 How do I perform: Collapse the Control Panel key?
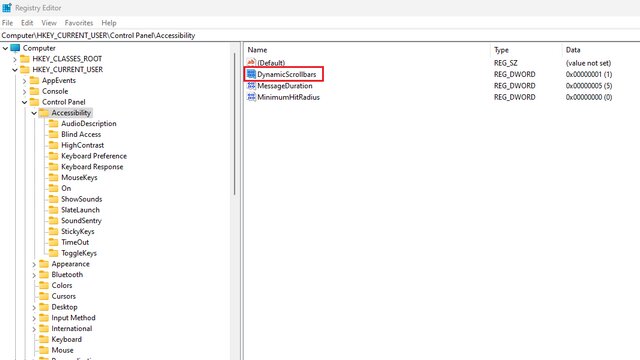(24, 102)
